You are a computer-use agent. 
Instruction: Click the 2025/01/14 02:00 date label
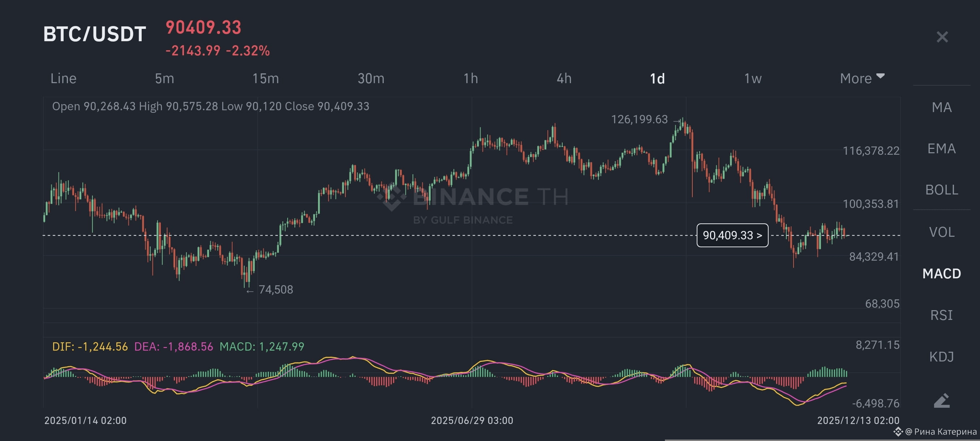point(85,420)
